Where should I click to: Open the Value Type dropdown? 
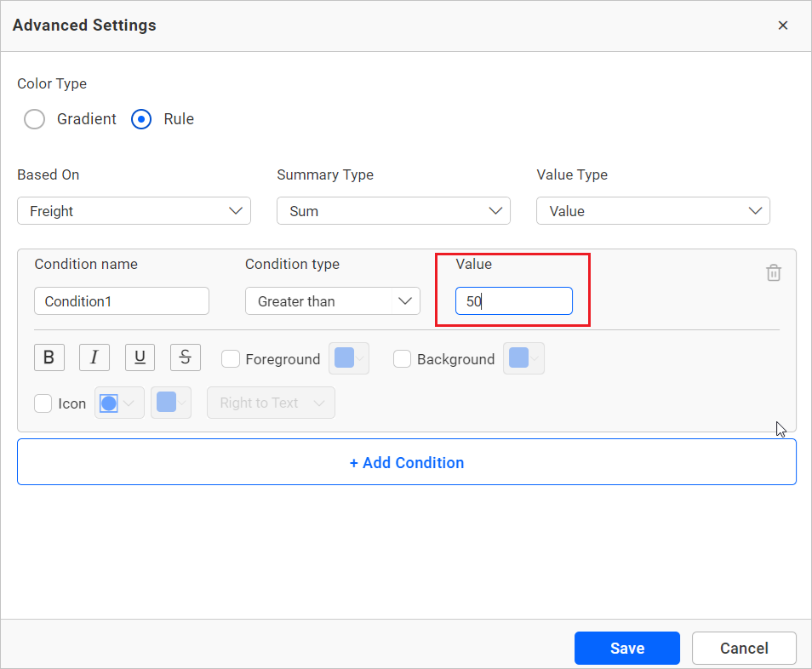click(x=653, y=211)
